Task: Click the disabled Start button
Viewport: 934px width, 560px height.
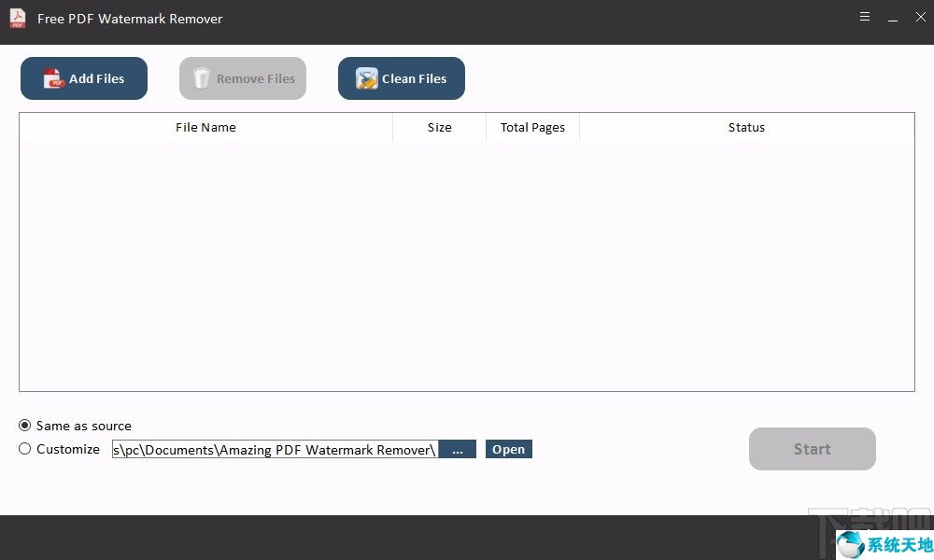Action: pyautogui.click(x=813, y=449)
